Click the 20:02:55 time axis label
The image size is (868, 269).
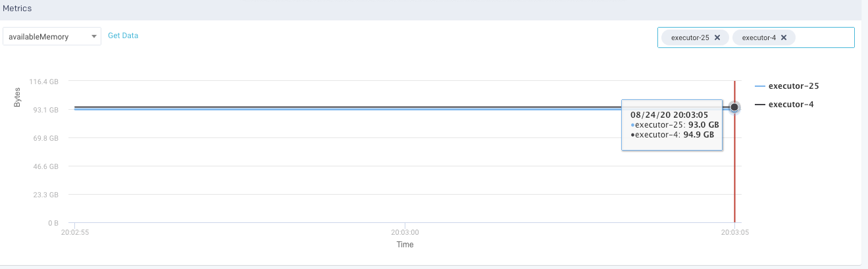pos(74,232)
